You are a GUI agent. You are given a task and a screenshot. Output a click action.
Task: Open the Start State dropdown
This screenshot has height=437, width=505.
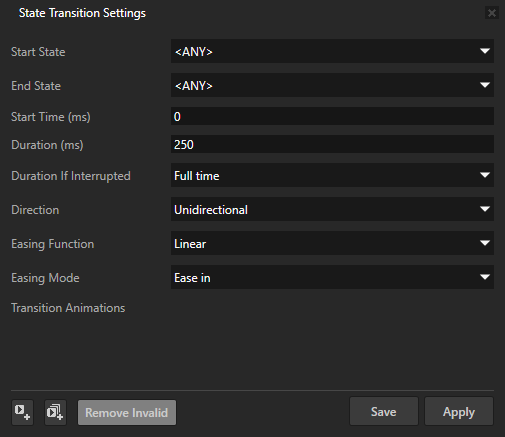click(x=332, y=51)
